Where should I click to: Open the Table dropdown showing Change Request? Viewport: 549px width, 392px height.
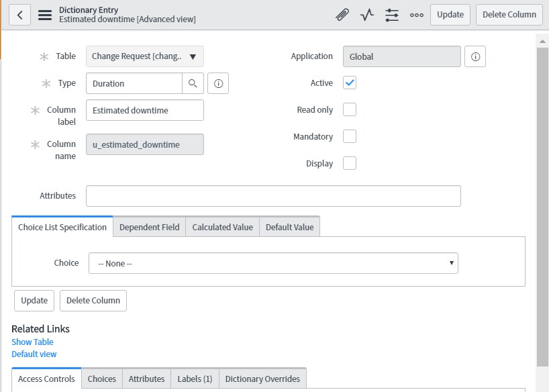click(x=145, y=56)
